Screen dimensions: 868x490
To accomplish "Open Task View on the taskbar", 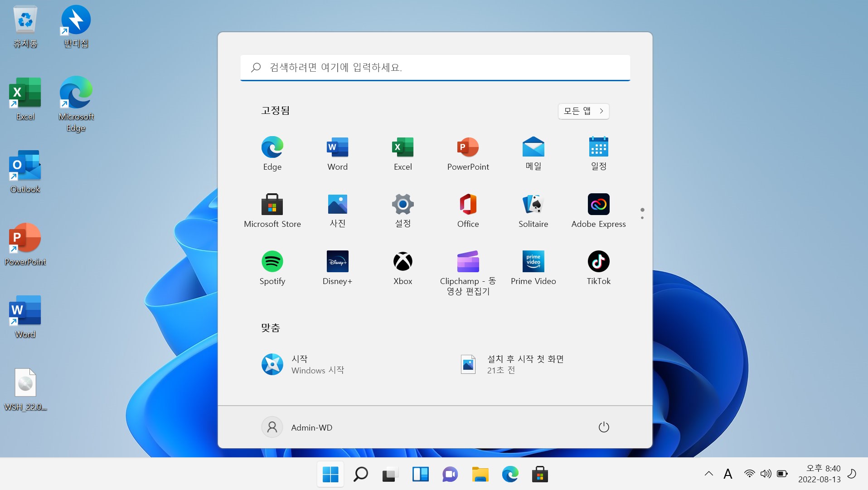I will click(x=390, y=475).
